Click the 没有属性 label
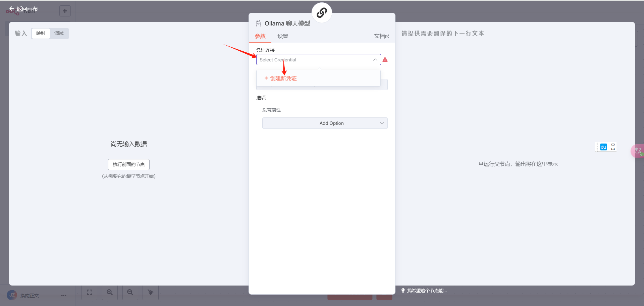Viewport: 644px width, 306px height. pyautogui.click(x=271, y=110)
